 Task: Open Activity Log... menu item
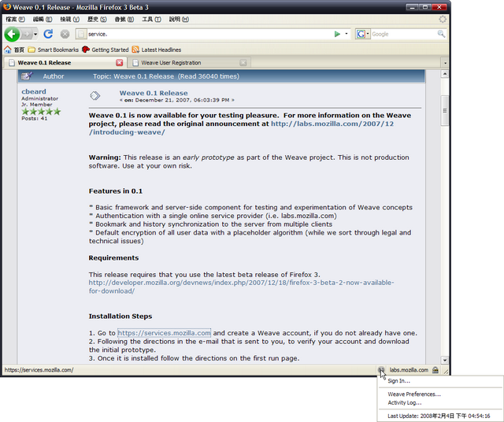point(440,403)
